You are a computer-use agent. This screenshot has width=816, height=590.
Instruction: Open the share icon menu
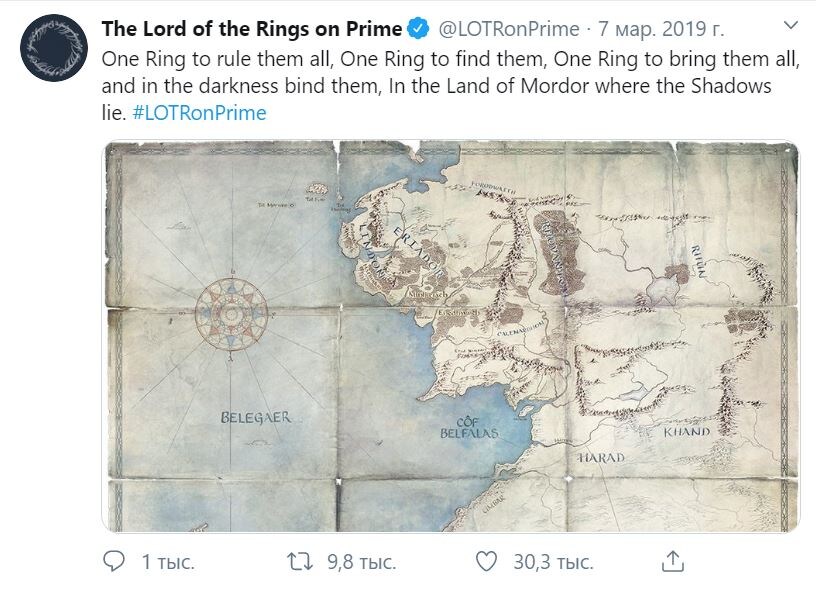(673, 562)
